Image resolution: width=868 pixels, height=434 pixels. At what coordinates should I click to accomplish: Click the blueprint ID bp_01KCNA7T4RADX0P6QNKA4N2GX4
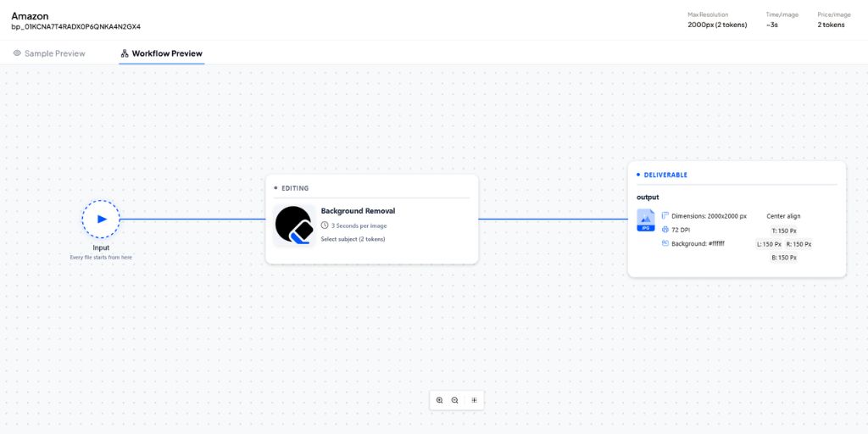pos(75,26)
